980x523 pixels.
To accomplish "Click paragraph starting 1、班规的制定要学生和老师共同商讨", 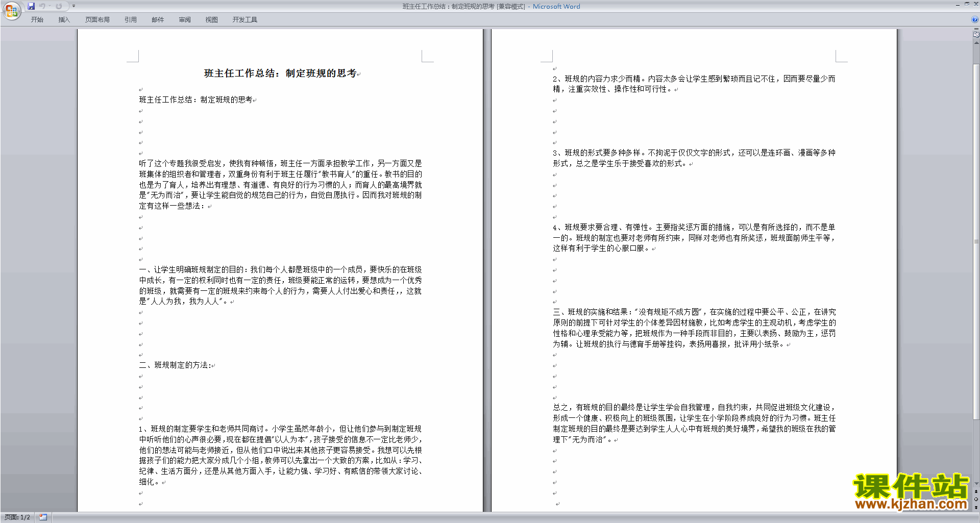I will [280, 455].
